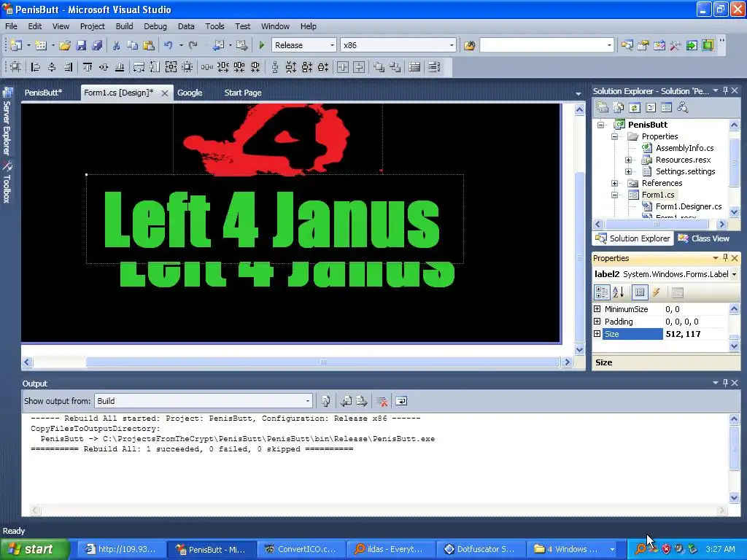Click the Align Rights layout icon

coord(68,67)
